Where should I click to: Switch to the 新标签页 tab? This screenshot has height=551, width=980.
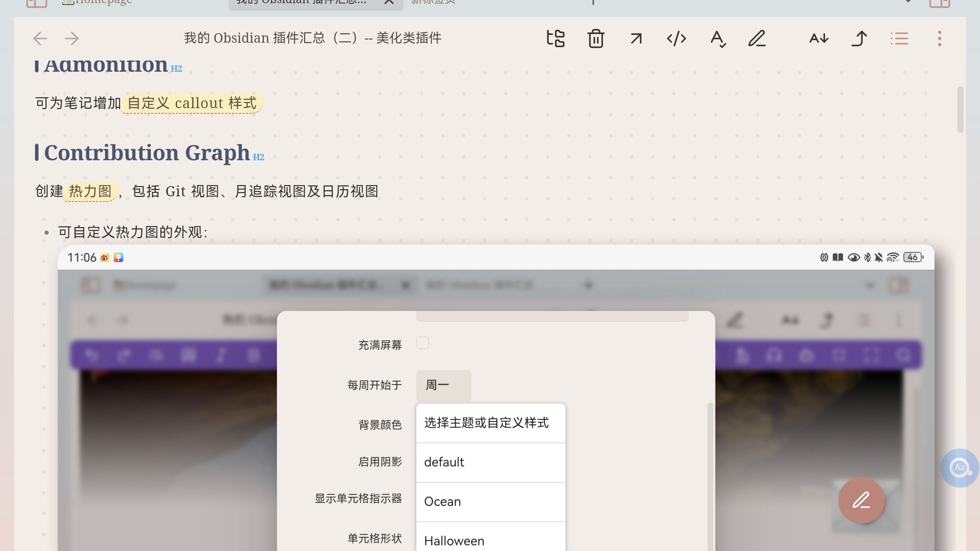click(x=434, y=2)
